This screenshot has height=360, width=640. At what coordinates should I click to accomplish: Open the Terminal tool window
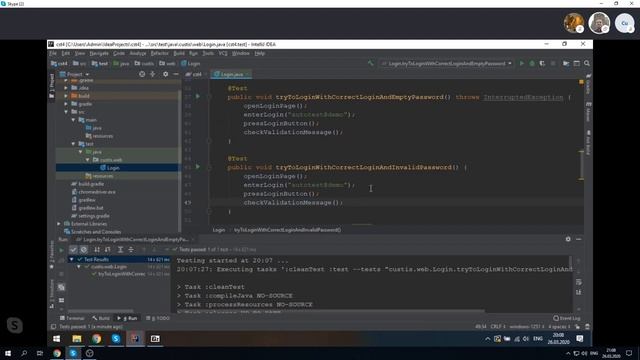coord(72,318)
